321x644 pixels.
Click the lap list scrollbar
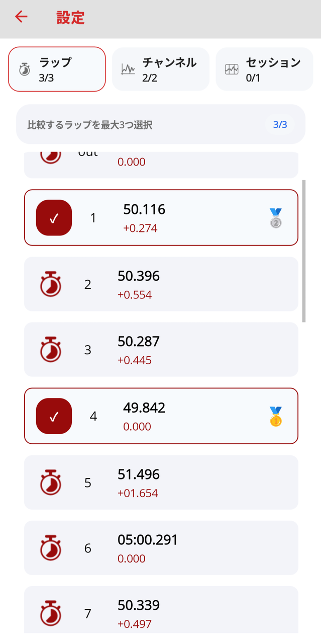pos(303,251)
